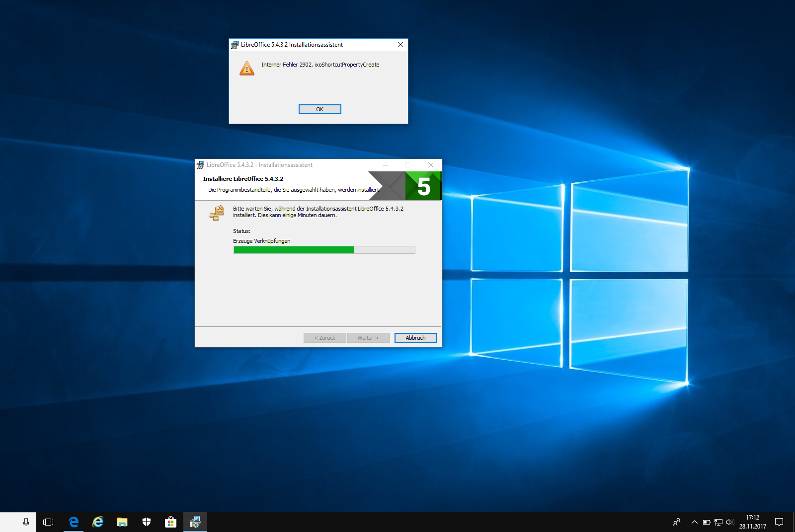Click the volume speaker icon in system tray
This screenshot has width=795, height=532.
click(730, 522)
